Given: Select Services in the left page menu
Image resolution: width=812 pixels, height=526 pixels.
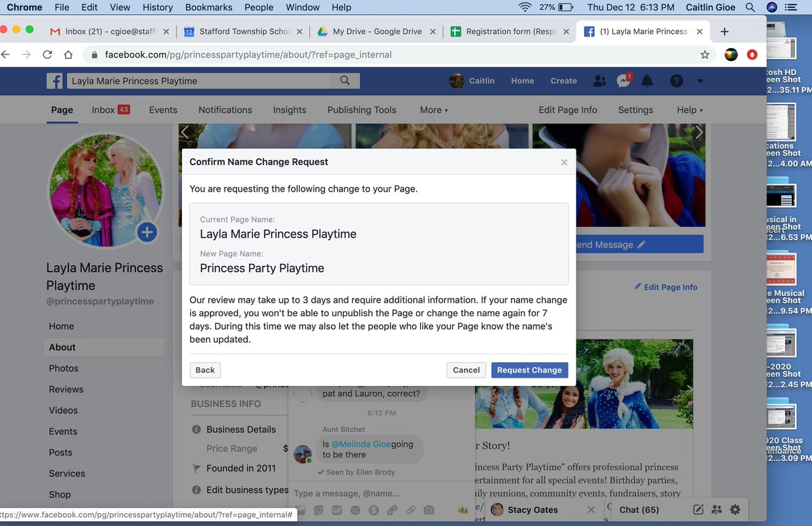Looking at the screenshot, I should 67,473.
